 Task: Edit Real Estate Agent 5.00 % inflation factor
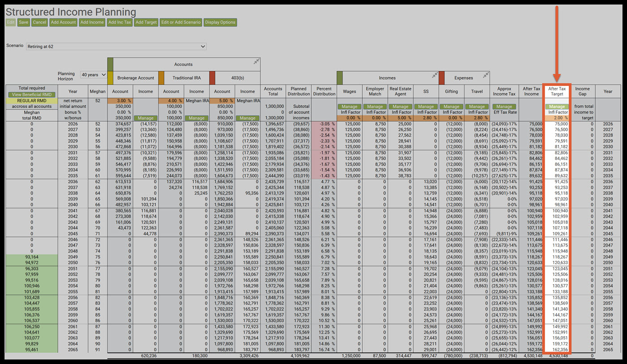point(400,118)
